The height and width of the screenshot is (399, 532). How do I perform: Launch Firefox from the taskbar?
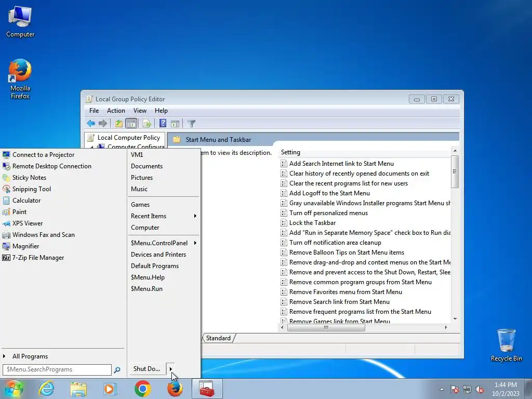pyautogui.click(x=175, y=389)
